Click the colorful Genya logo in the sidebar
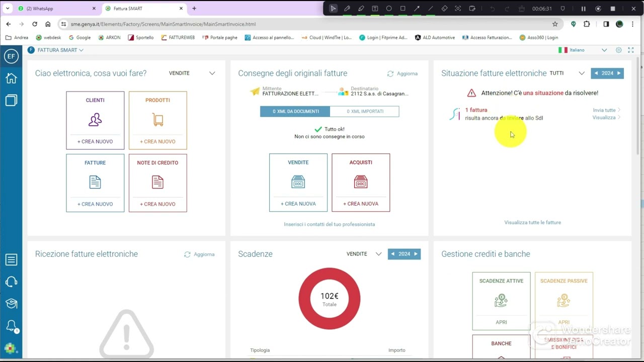644x362 pixels. (10, 348)
